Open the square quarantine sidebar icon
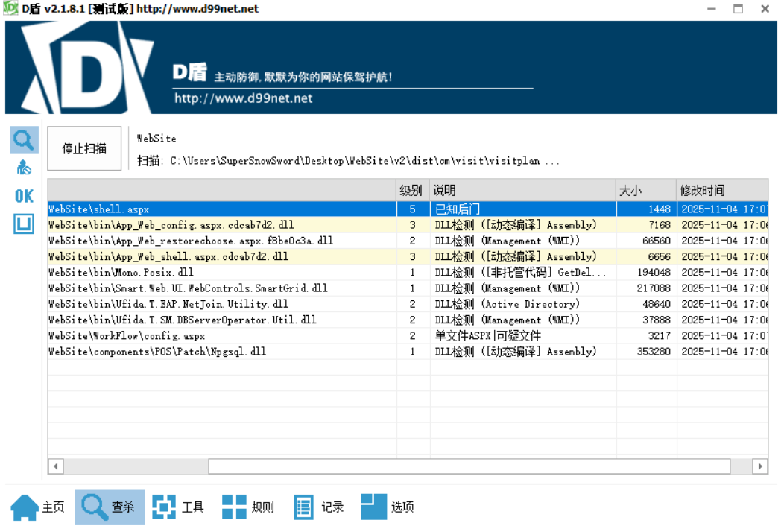781x532 pixels. click(x=24, y=224)
